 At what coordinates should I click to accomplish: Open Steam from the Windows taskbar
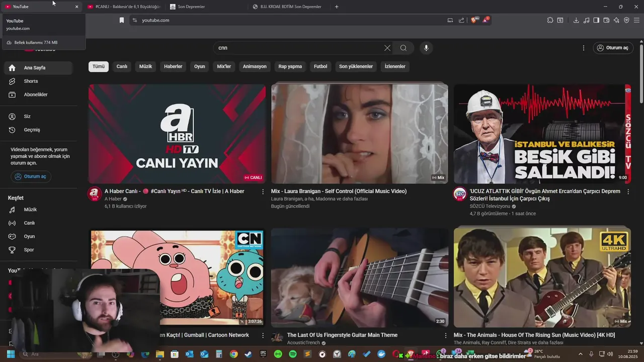[248, 354]
